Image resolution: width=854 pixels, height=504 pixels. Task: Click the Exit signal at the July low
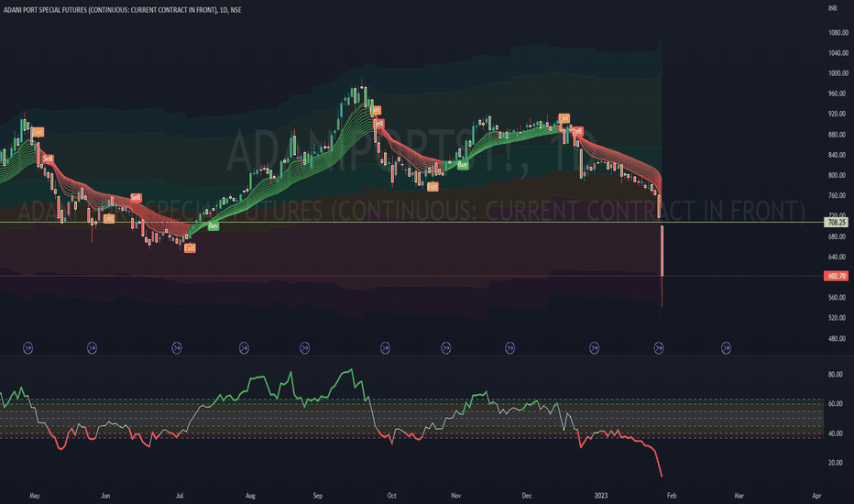click(x=190, y=248)
